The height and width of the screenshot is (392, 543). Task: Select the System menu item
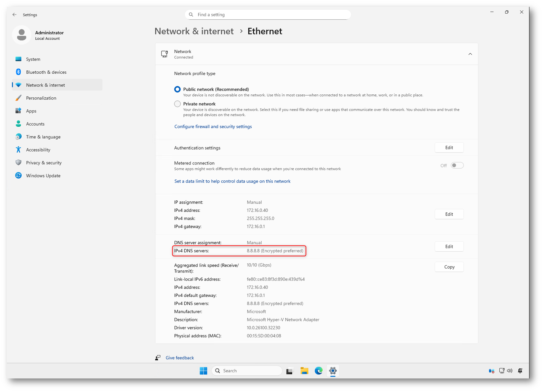coord(33,59)
